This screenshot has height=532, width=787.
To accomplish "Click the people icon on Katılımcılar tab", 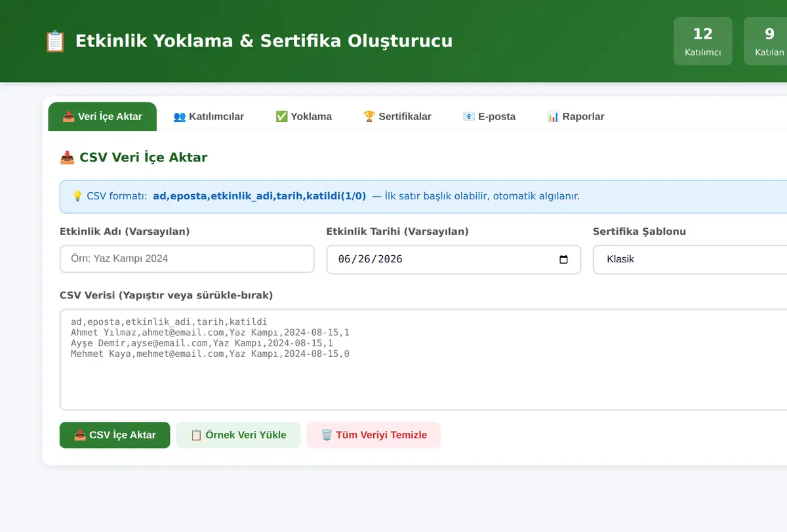I will [x=180, y=117].
